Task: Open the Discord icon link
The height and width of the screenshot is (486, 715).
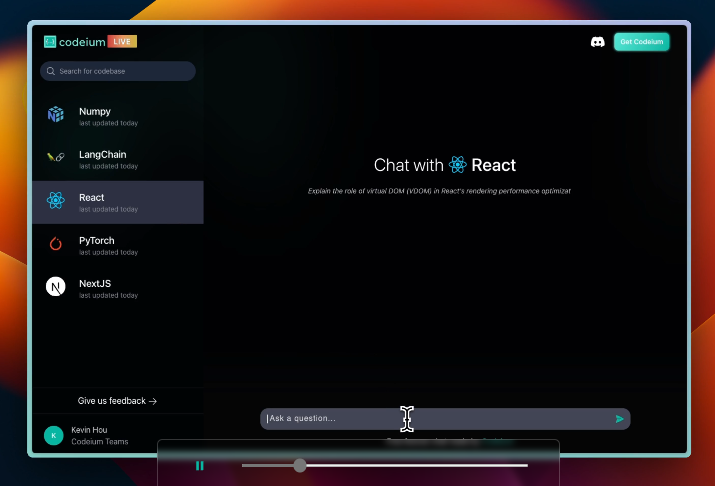Action: (x=597, y=42)
